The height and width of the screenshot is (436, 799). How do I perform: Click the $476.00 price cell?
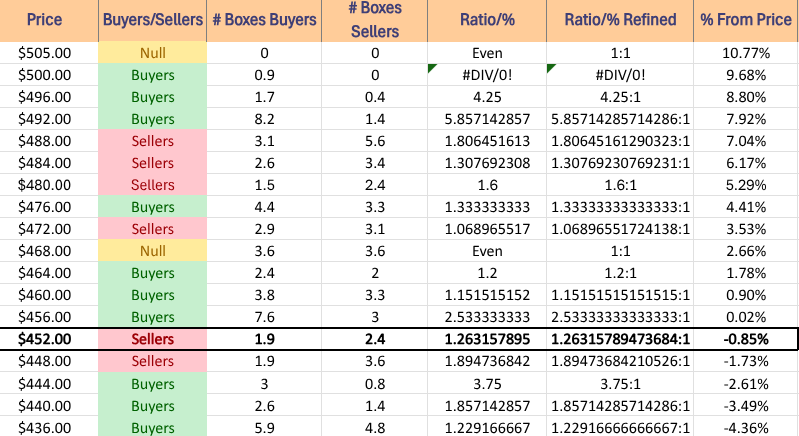49,207
